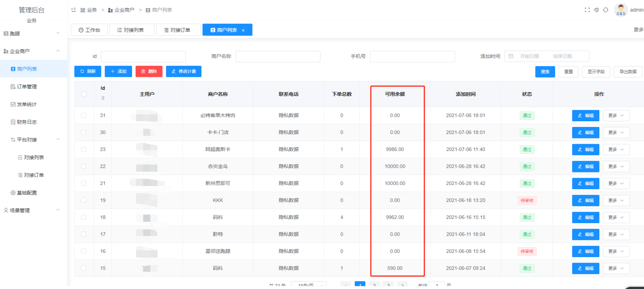Select the checkbox for row Id 31
The image size is (644, 289).
(x=84, y=115)
